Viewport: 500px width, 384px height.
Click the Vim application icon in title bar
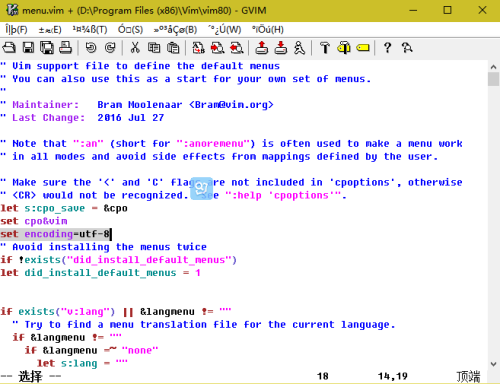point(12,10)
